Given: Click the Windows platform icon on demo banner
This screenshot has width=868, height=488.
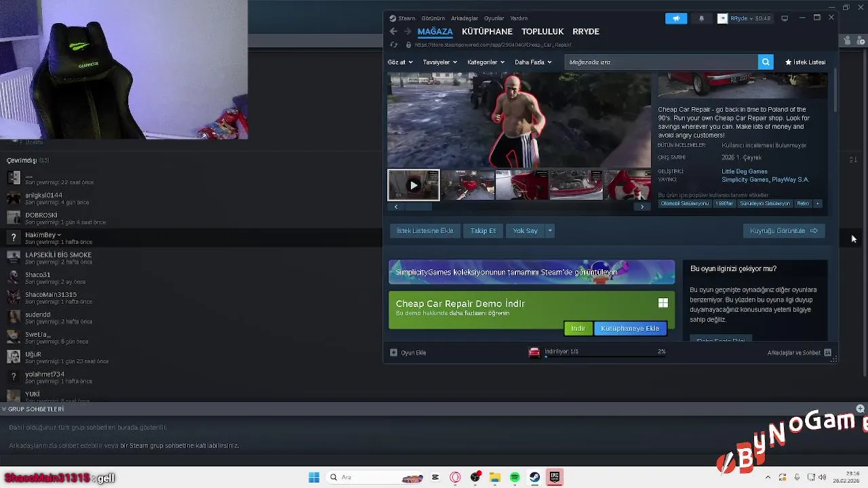Looking at the screenshot, I should click(663, 304).
